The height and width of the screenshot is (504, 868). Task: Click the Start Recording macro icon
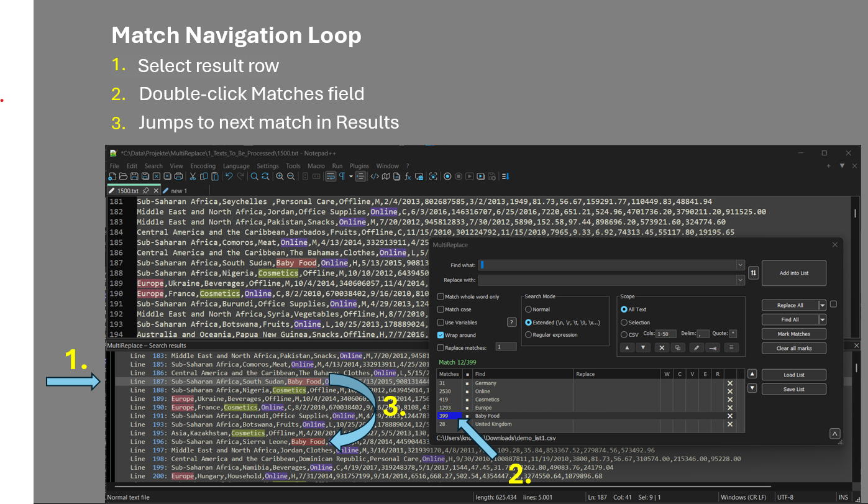click(x=447, y=176)
